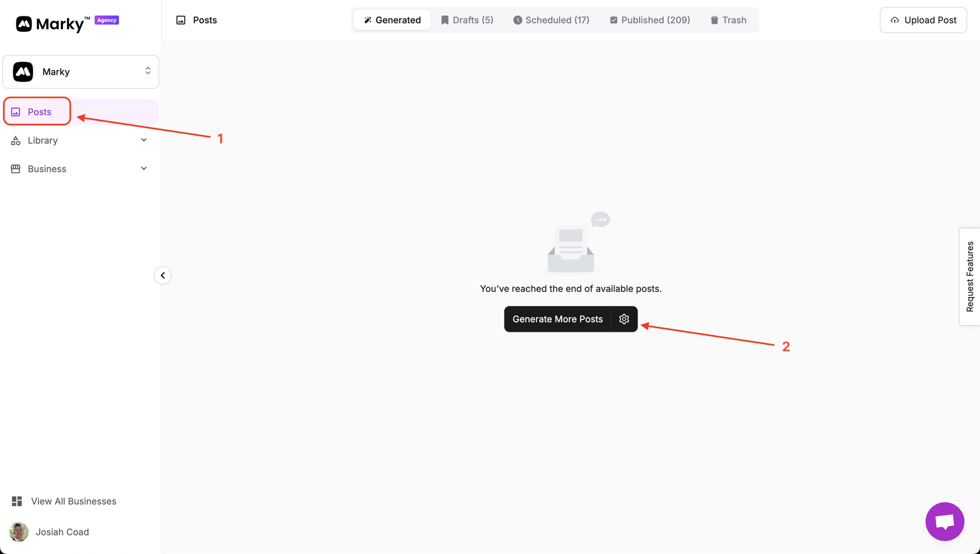Screen dimensions: 980x554
Task: Select the Generated tab
Action: (x=392, y=20)
